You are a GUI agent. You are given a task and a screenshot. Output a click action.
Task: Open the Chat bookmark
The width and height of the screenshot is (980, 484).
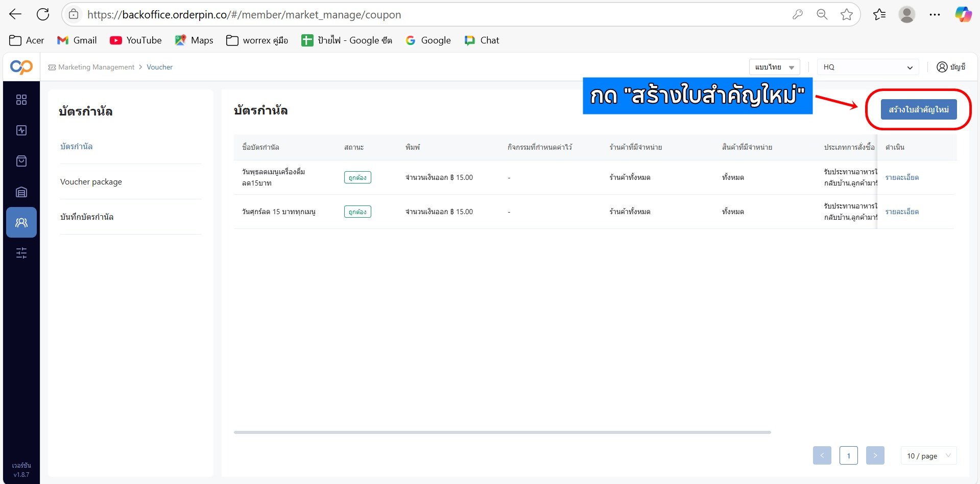click(482, 40)
